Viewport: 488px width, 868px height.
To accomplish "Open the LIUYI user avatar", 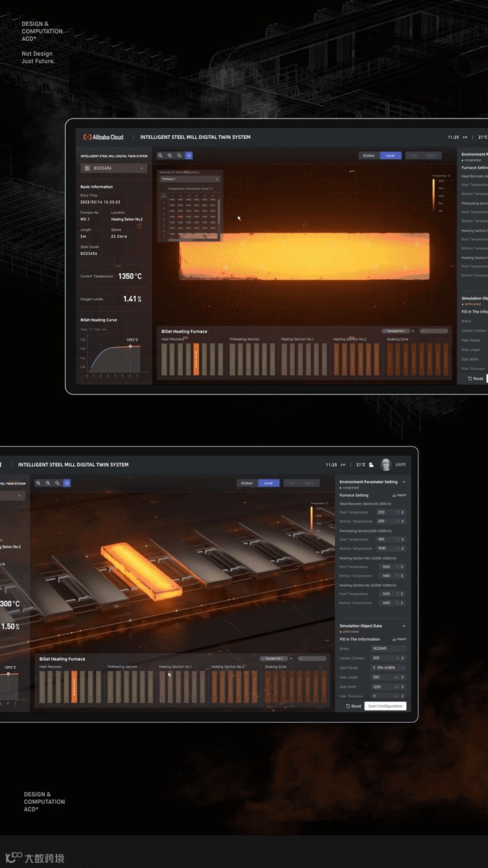I will click(386, 465).
